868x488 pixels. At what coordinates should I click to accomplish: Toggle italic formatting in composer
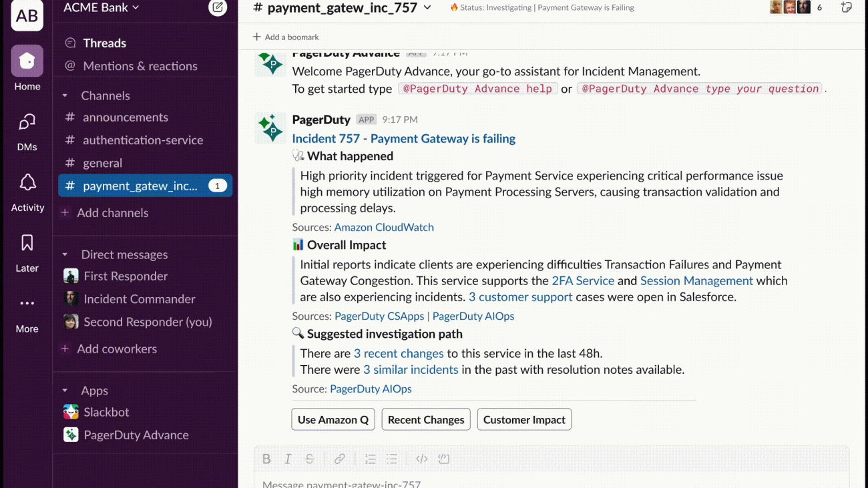click(288, 459)
